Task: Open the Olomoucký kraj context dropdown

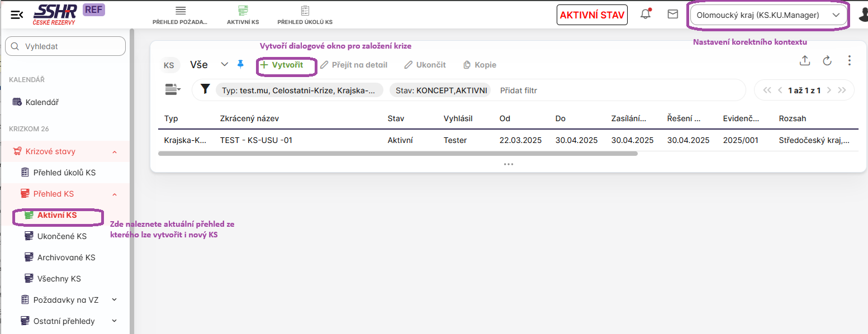Action: pos(768,15)
